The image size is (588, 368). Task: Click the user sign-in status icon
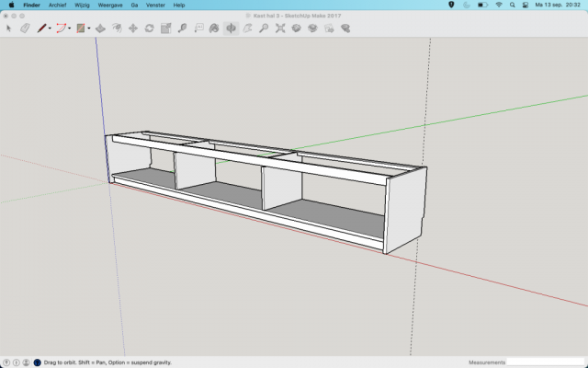coord(26,362)
